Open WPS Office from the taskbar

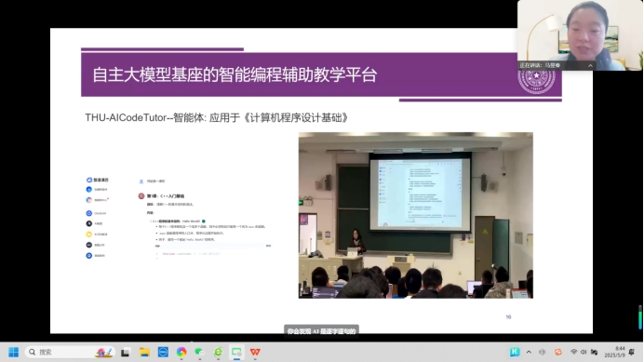[255, 352]
